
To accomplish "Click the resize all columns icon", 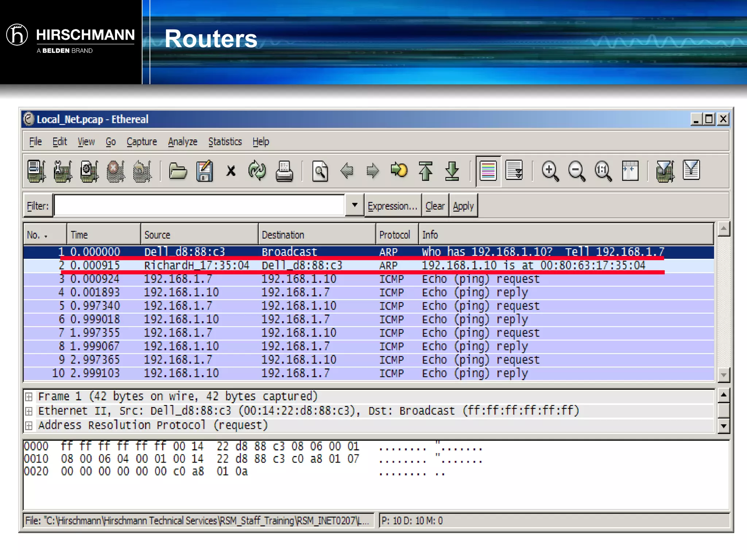I will [x=630, y=171].
